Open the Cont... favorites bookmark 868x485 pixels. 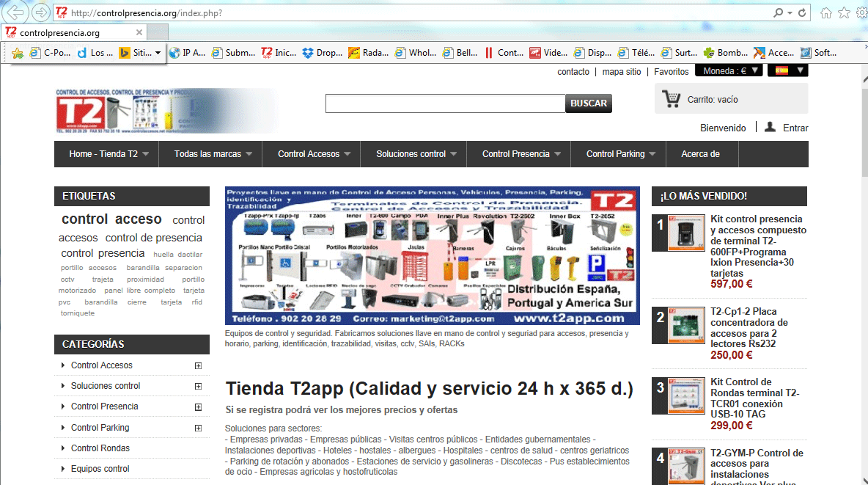click(503, 53)
